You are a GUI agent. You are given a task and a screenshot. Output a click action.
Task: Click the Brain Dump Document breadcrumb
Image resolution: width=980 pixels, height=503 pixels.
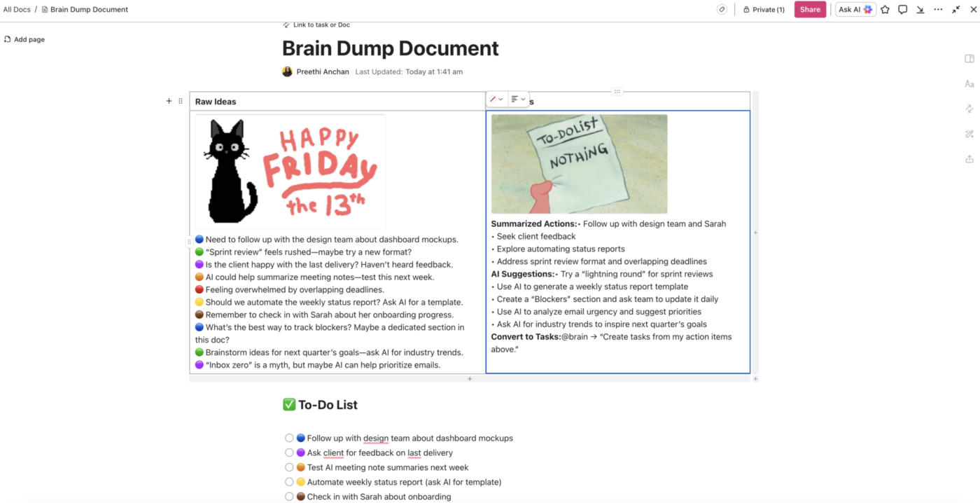click(85, 10)
